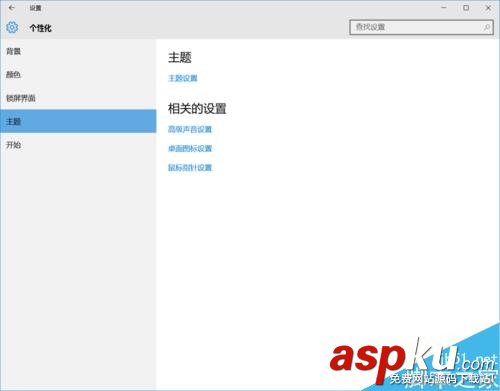Select the 主题 sidebar item
The width and height of the screenshot is (500, 391).
point(78,121)
